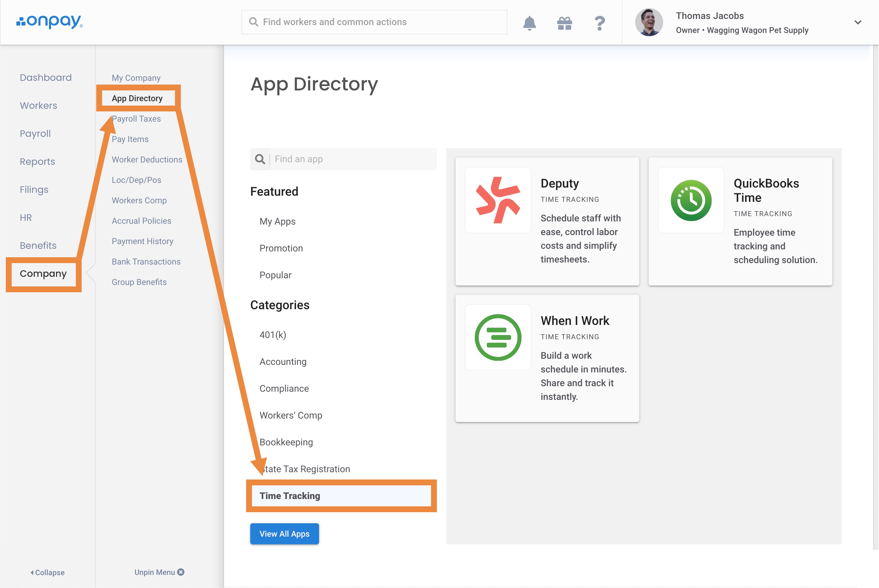The width and height of the screenshot is (879, 588).
Task: Open the notifications bell
Action: (x=529, y=23)
